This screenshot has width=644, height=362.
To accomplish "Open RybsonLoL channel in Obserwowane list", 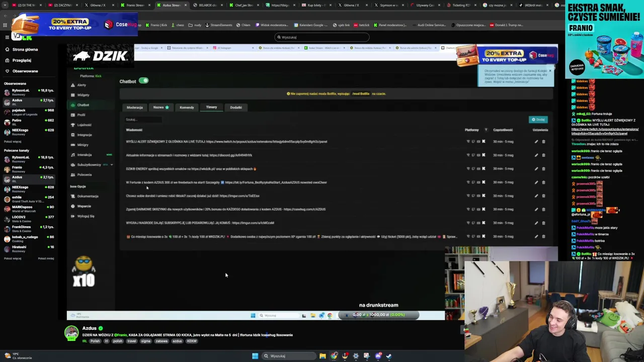I will (x=29, y=92).
